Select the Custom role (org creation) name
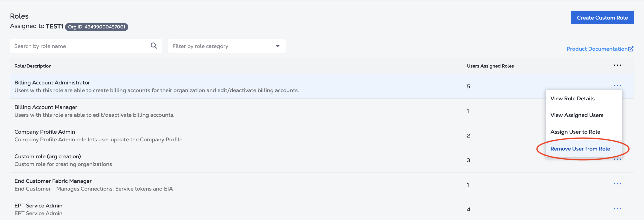Viewport: 644px width, 220px height. [48, 156]
